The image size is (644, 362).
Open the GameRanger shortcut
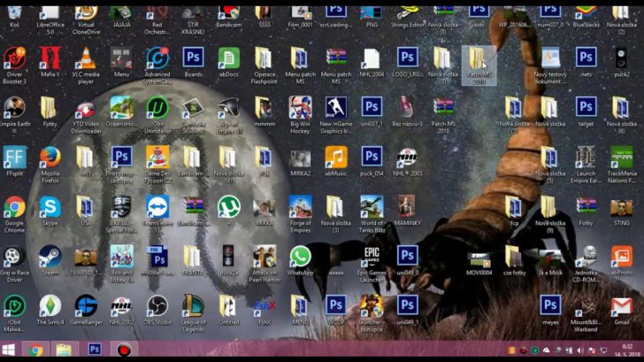(87, 306)
